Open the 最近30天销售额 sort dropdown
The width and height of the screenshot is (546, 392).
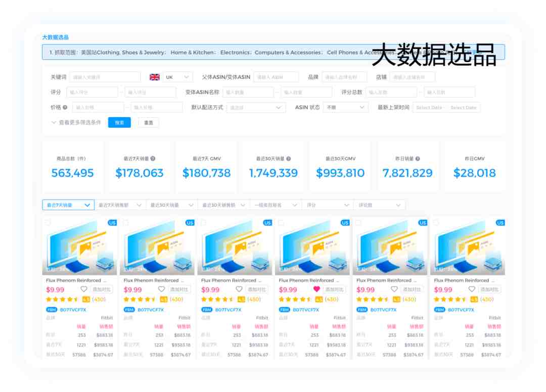point(224,205)
